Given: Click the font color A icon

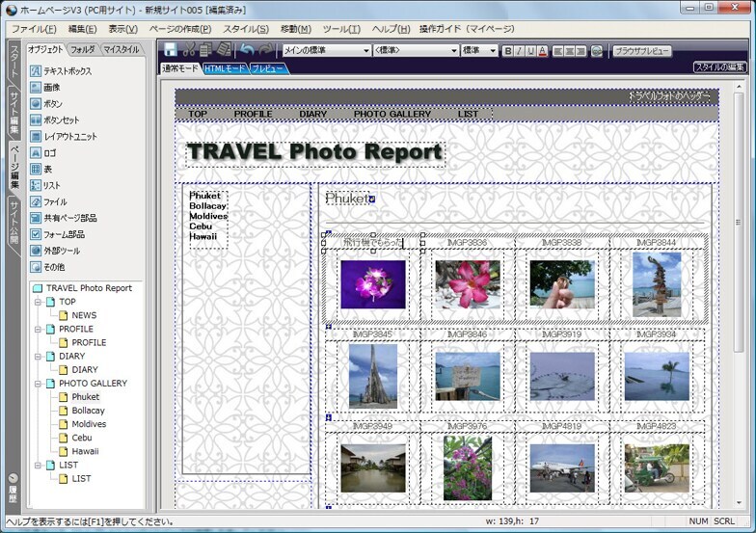Looking at the screenshot, I should [x=543, y=50].
